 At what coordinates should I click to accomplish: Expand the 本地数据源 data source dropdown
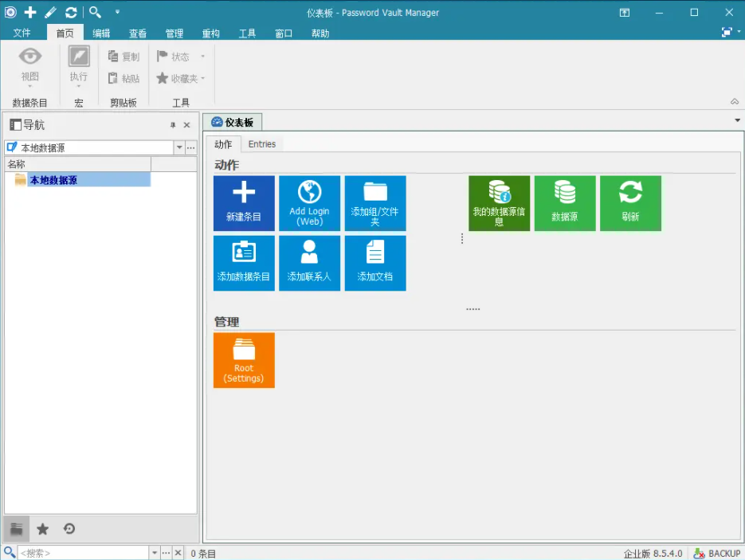tap(179, 147)
